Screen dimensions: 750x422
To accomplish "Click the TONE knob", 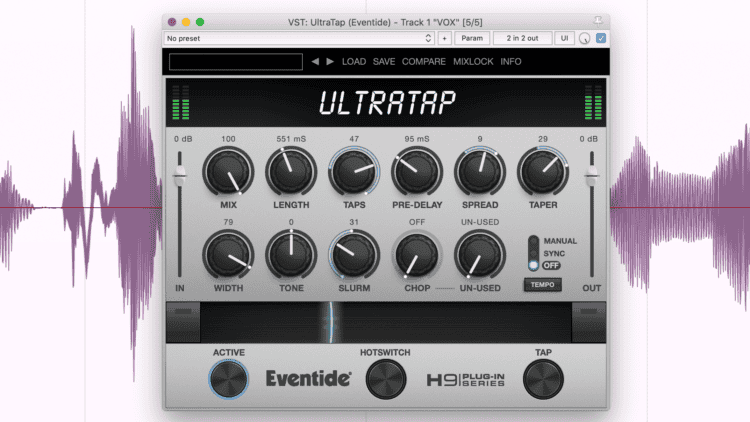I will click(x=291, y=255).
